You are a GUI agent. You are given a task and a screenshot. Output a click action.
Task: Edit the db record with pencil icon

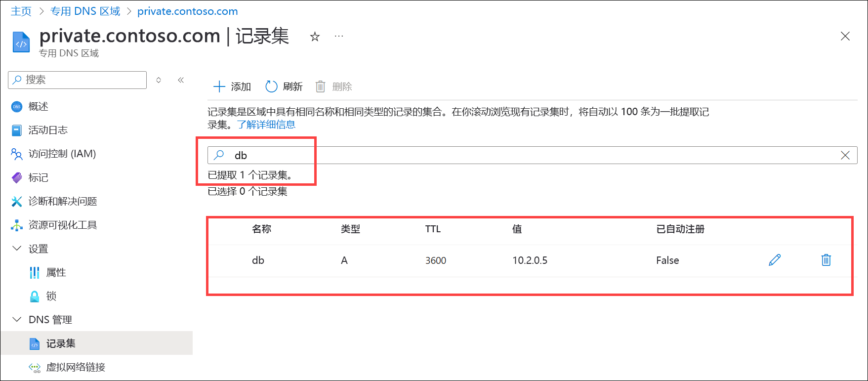click(x=775, y=260)
